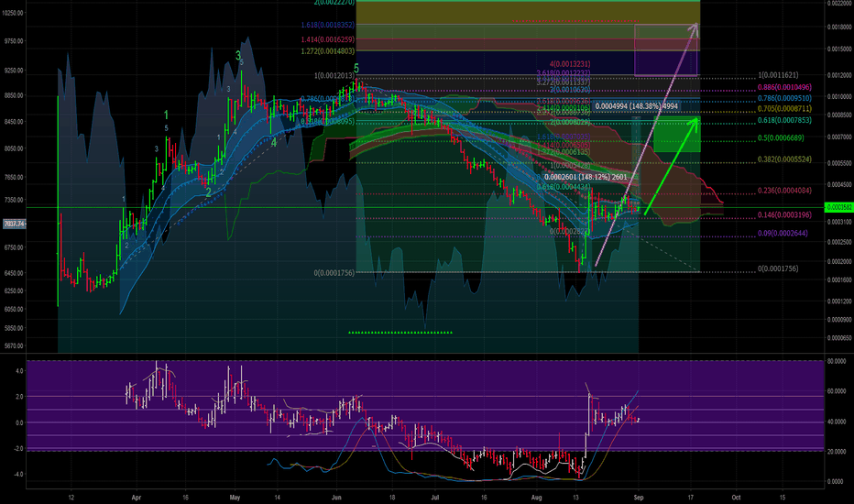Click the 6450.00 value on left price axis
The image size is (854, 504).
pos(14,273)
